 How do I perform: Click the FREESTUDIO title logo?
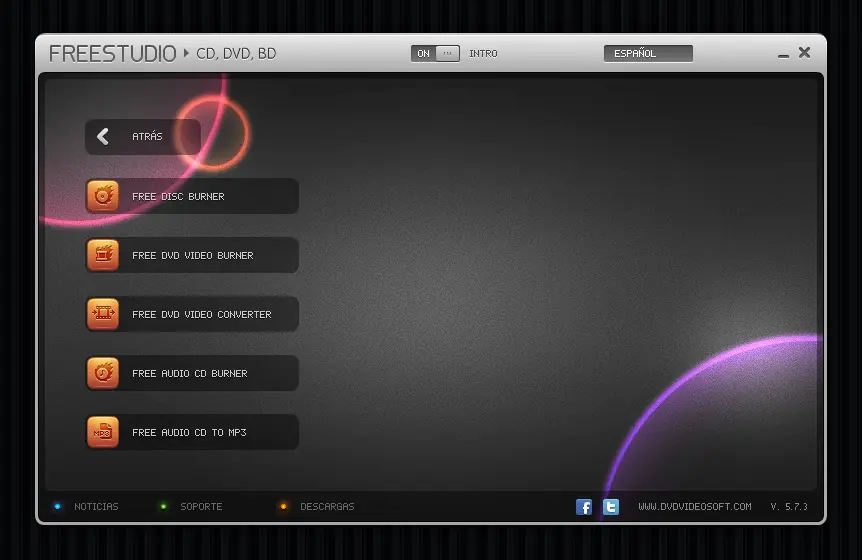tap(113, 54)
